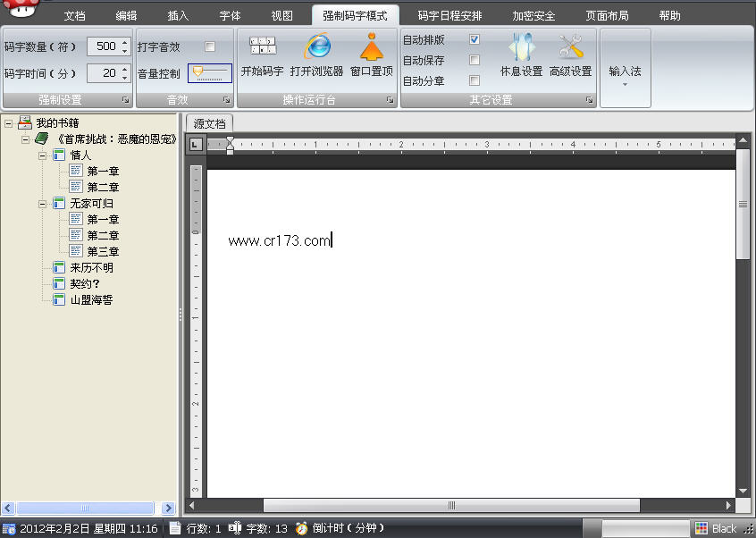Adjust the 音量控制 volume slider
The image size is (756, 538).
point(210,72)
